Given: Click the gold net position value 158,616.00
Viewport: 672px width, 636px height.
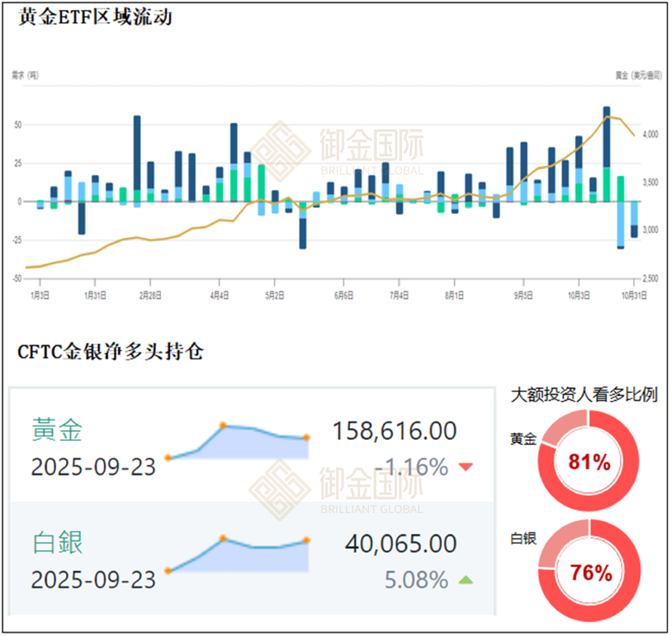Looking at the screenshot, I should (395, 431).
